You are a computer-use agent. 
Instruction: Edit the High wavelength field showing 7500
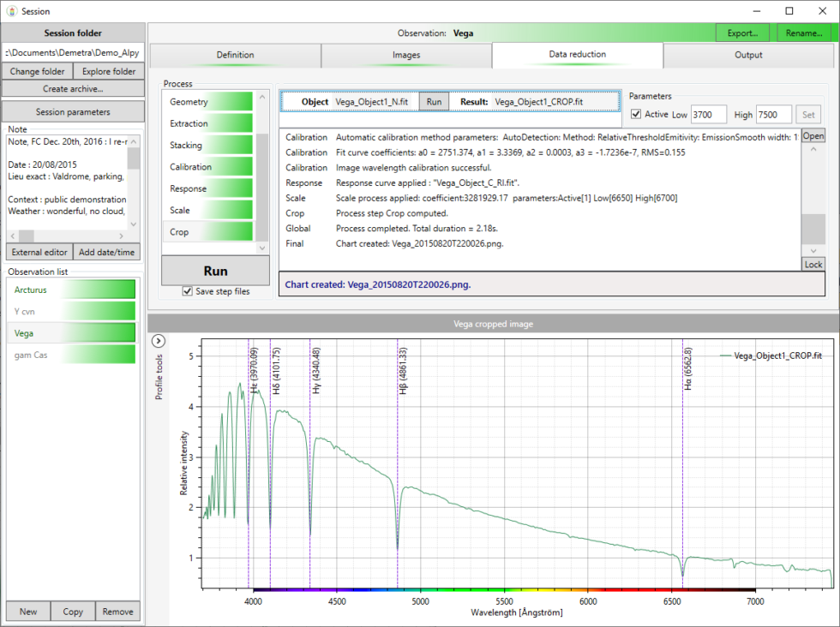click(x=772, y=114)
